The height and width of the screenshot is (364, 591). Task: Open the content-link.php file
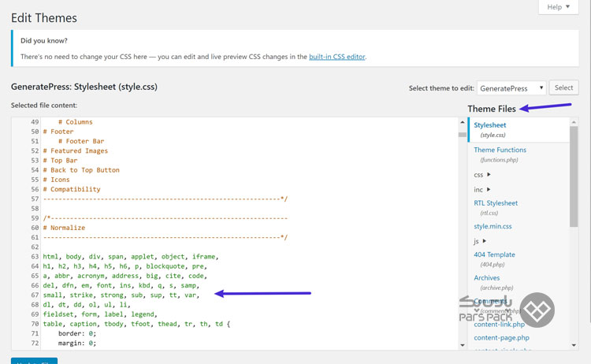[x=499, y=325]
